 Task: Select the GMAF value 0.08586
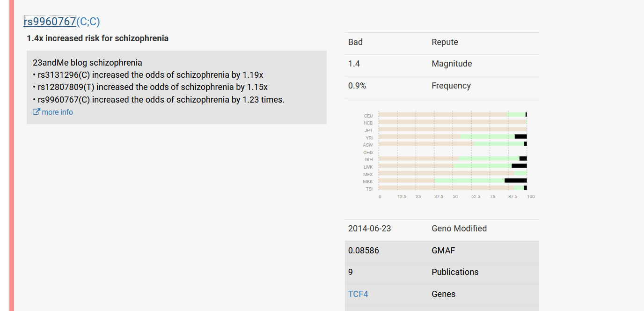[x=364, y=251]
